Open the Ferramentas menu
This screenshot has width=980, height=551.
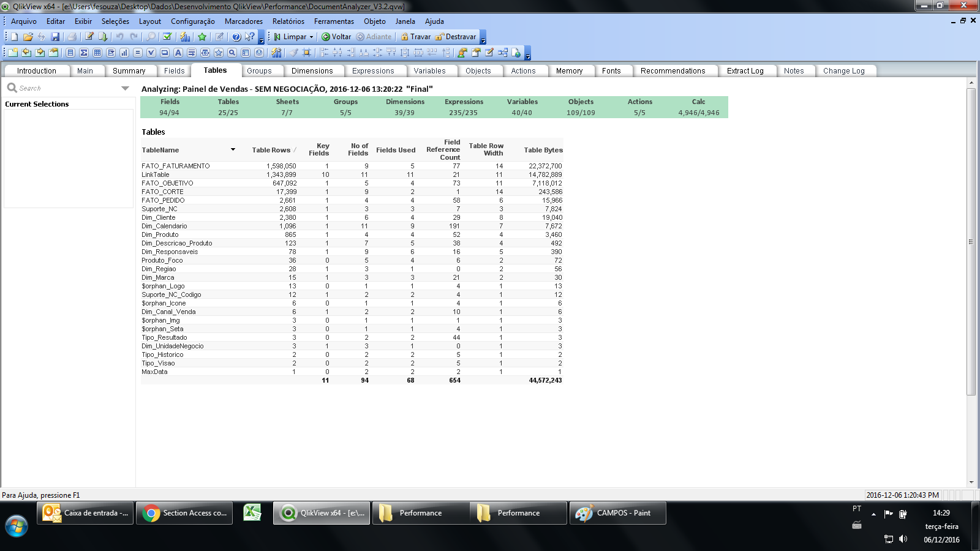coord(334,21)
